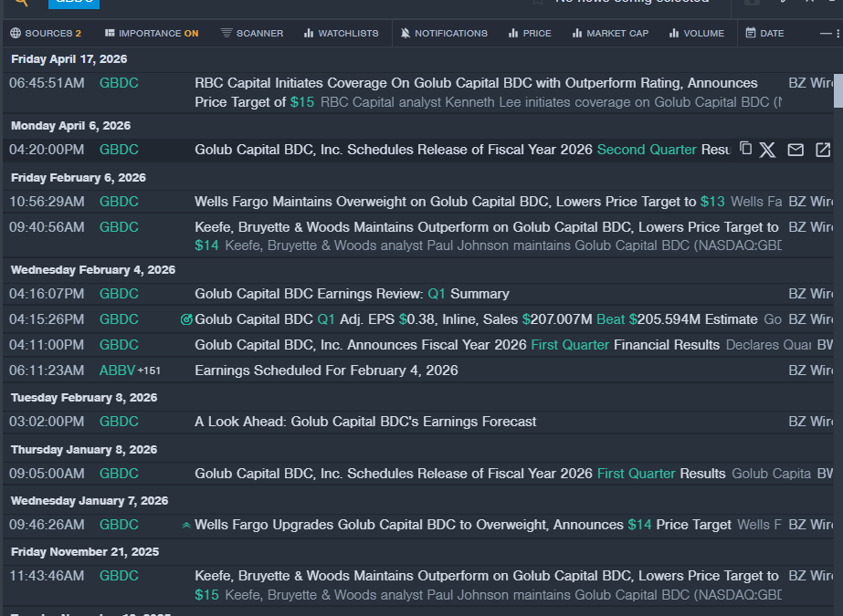
Task: Open the Market Cap filter
Action: point(610,33)
